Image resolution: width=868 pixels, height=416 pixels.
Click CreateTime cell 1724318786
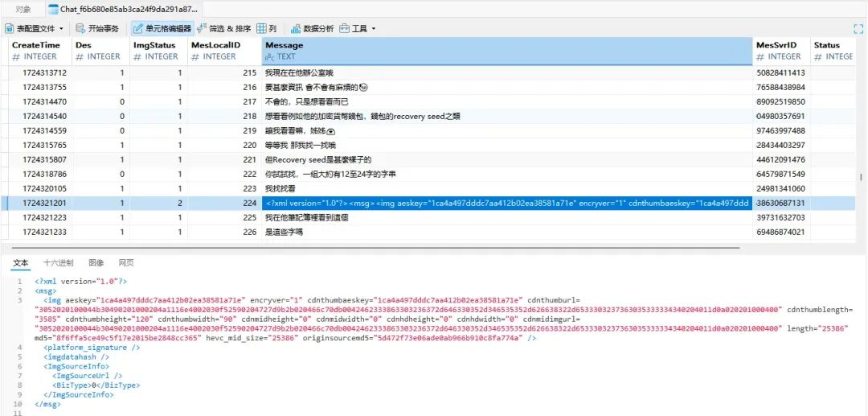pos(40,174)
